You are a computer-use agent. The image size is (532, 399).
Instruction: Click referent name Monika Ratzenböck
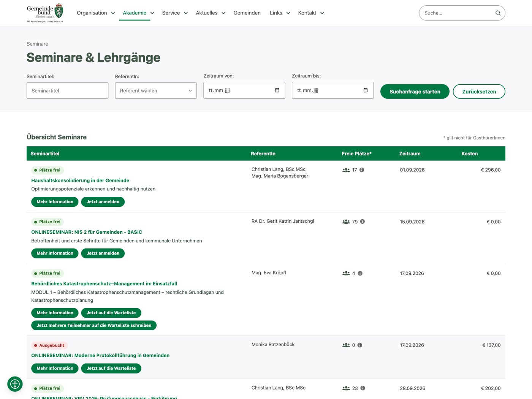coord(273,345)
